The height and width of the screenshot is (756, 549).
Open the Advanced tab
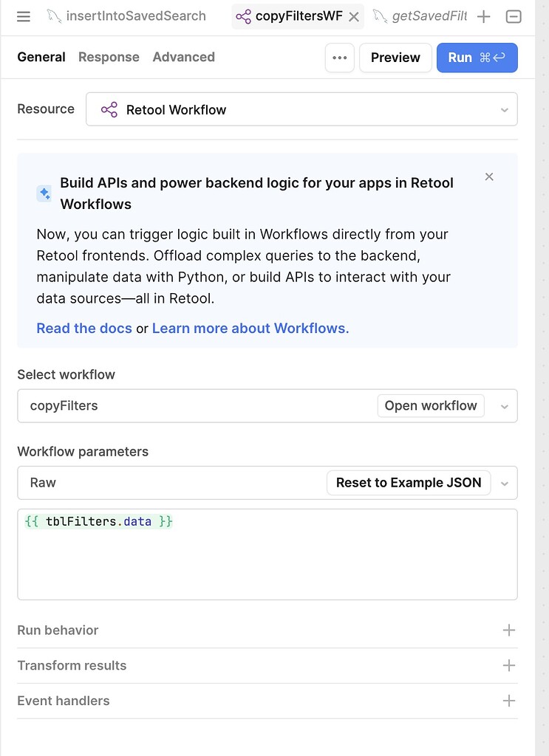pos(183,57)
